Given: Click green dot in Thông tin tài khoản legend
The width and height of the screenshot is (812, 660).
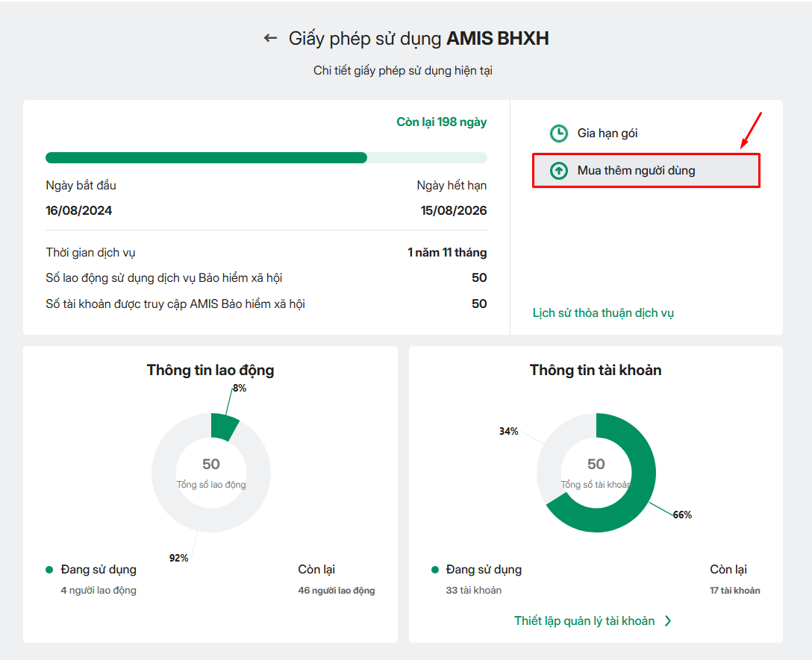Looking at the screenshot, I should [435, 570].
